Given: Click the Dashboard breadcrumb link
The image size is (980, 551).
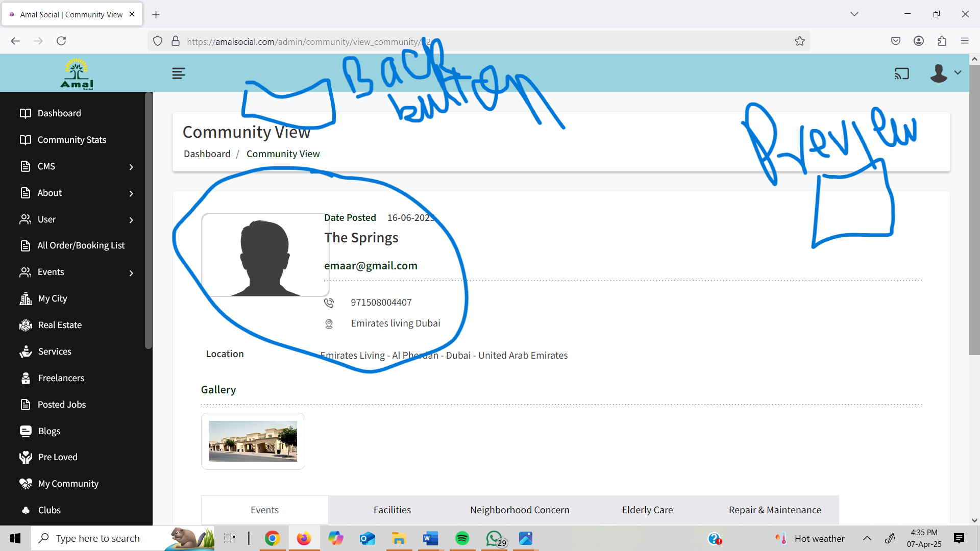Looking at the screenshot, I should (x=207, y=154).
